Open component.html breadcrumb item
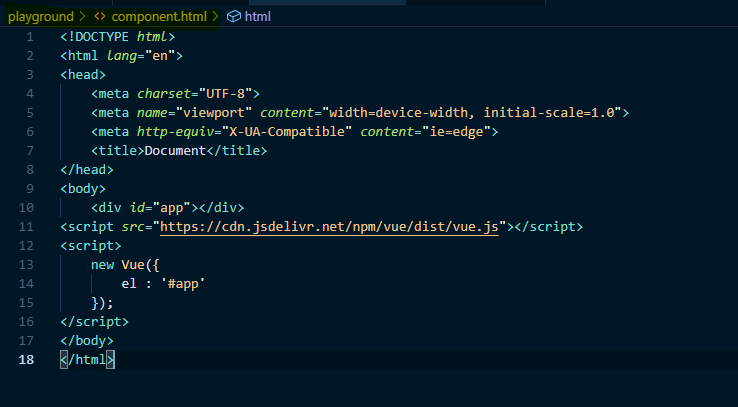This screenshot has width=738, height=407. 159,17
